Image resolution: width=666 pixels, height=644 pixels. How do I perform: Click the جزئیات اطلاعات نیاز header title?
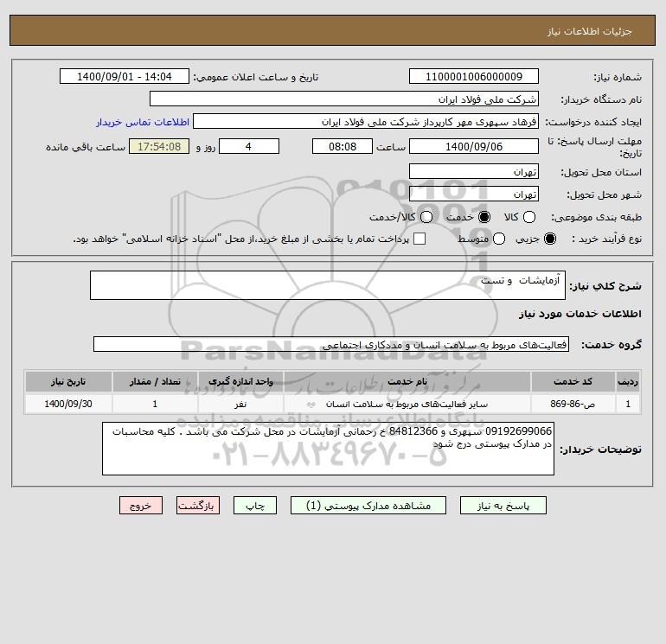click(x=589, y=31)
